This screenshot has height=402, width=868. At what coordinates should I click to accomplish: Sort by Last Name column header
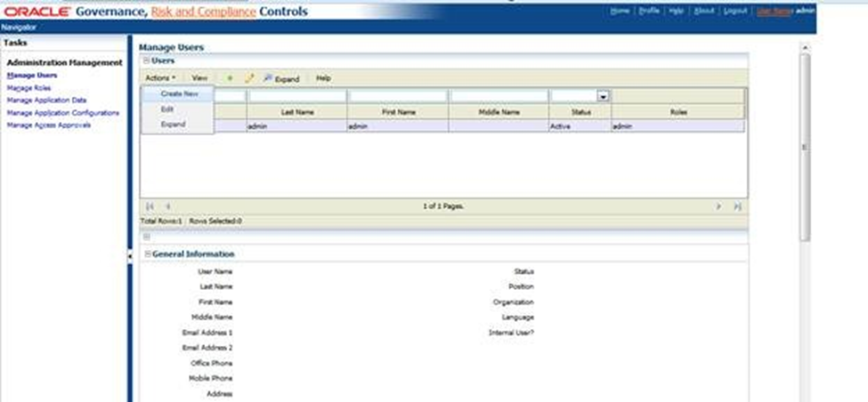(297, 112)
